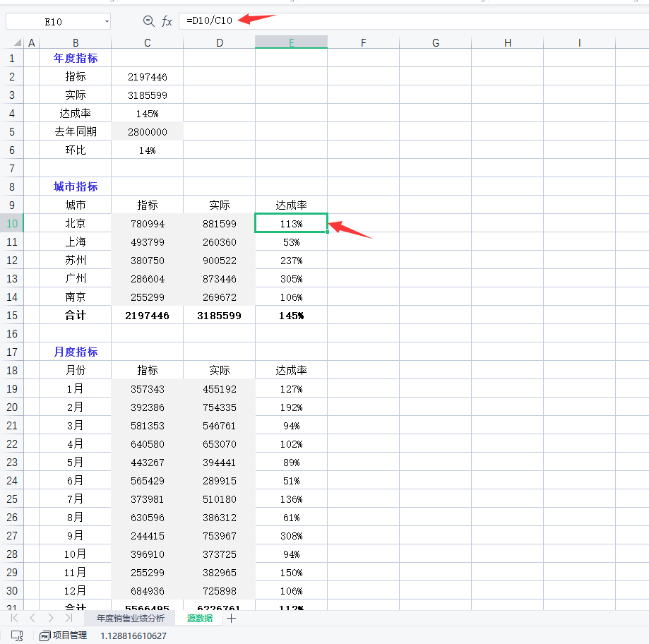Click the selected cell showing 113%
The height and width of the screenshot is (644, 649).
point(292,224)
